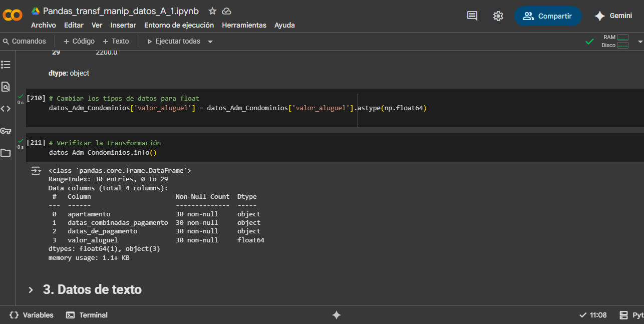Open the Terminal panel
The width and height of the screenshot is (644, 324).
point(87,315)
